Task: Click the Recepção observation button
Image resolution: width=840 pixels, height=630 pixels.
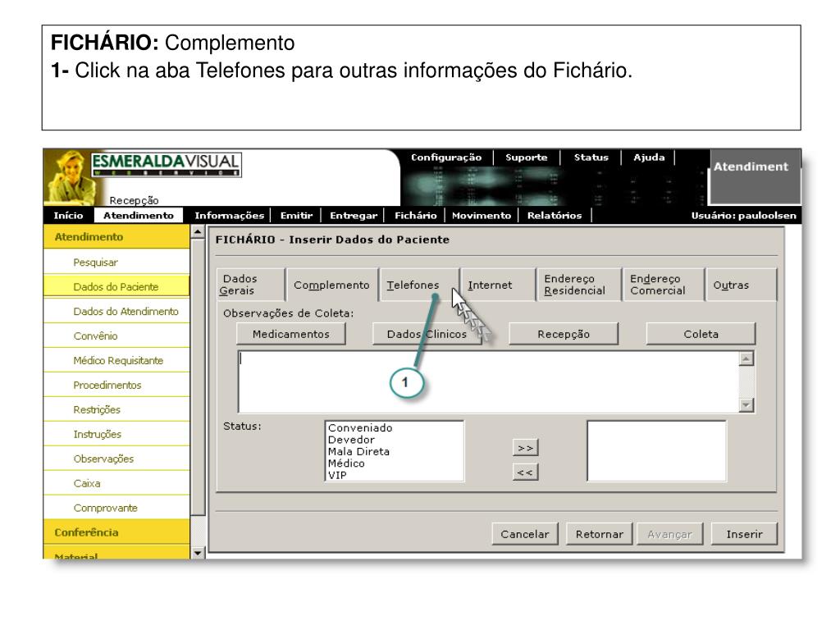Action: (x=564, y=334)
